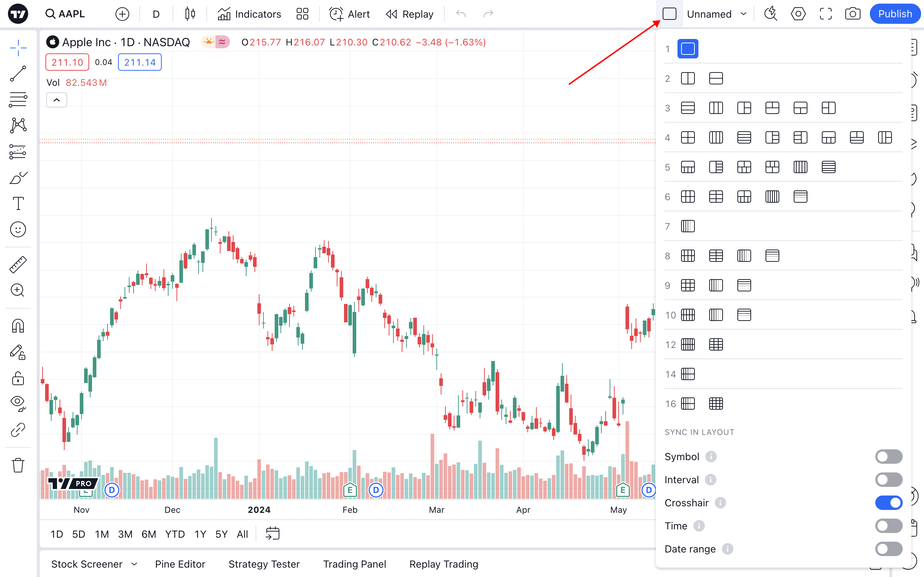Open the text annotation tool

point(18,203)
